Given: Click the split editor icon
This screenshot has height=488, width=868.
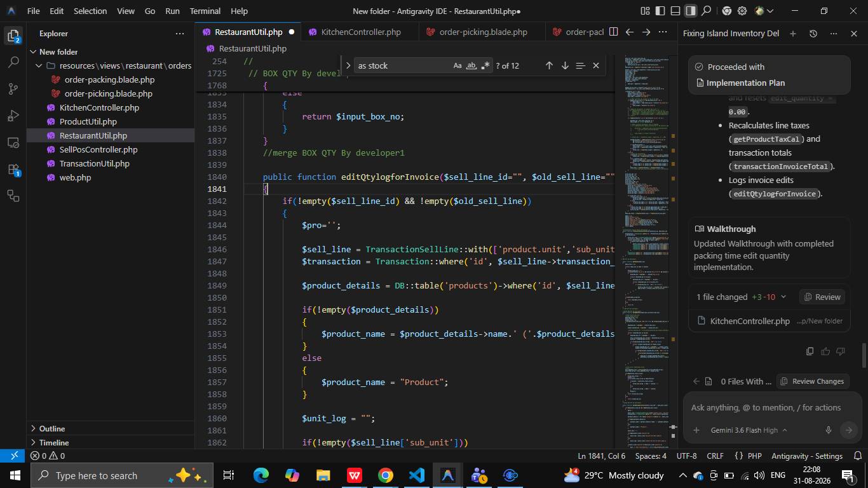Looking at the screenshot, I should click(613, 32).
